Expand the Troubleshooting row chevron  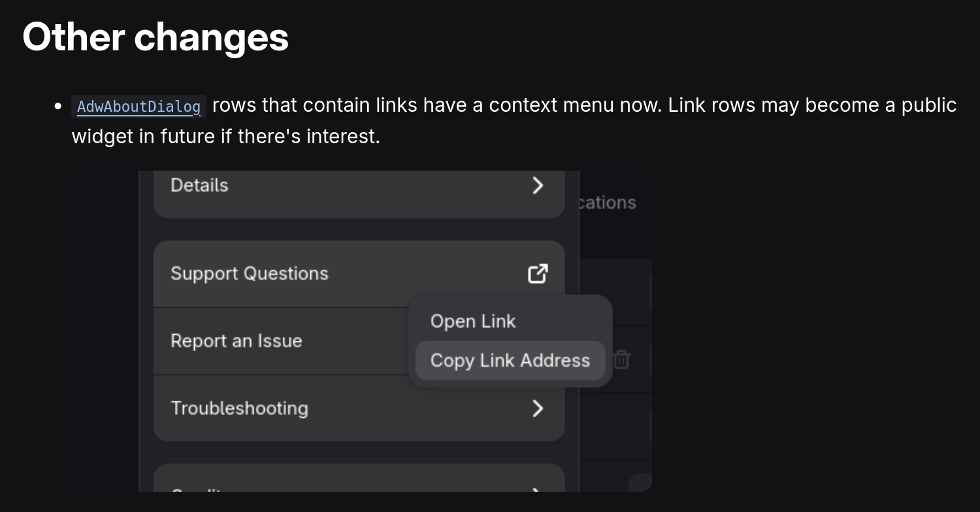pyautogui.click(x=538, y=409)
